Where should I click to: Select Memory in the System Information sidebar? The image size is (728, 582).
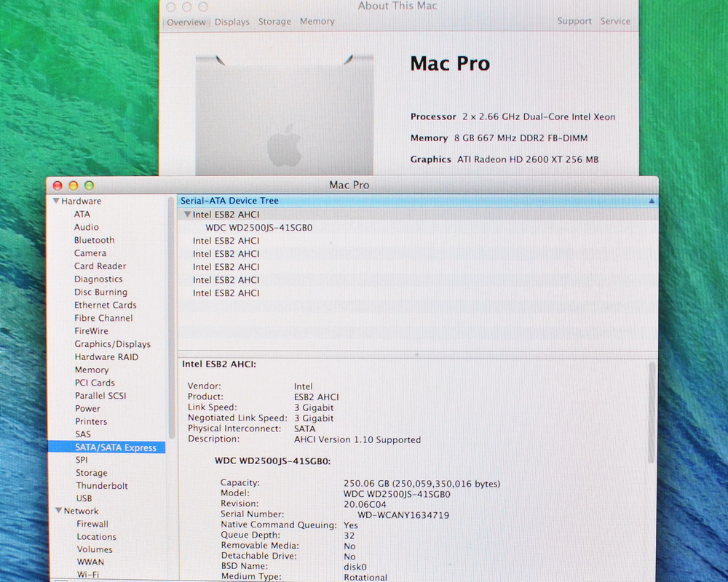click(x=92, y=370)
